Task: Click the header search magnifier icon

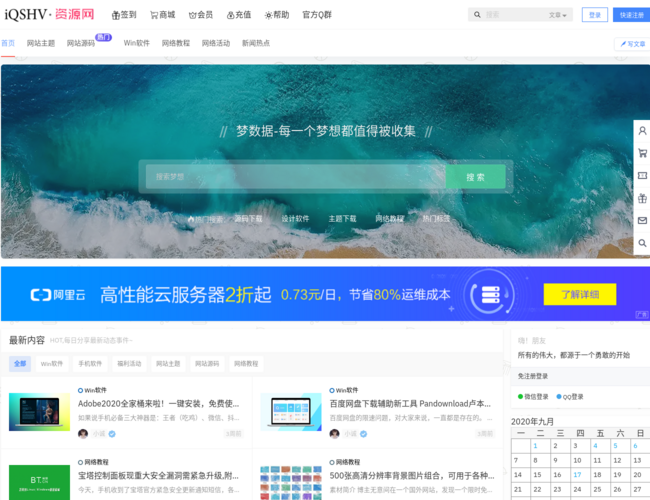Action: 477,15
